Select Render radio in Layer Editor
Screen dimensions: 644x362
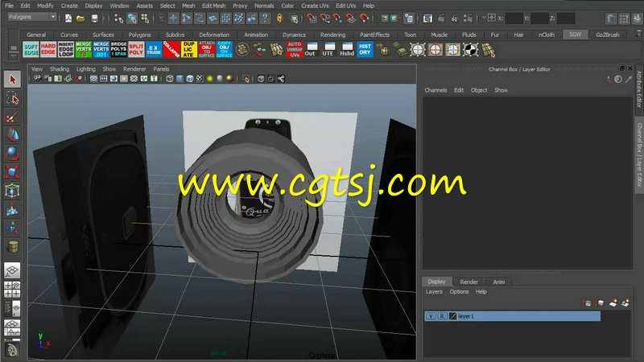pos(469,282)
